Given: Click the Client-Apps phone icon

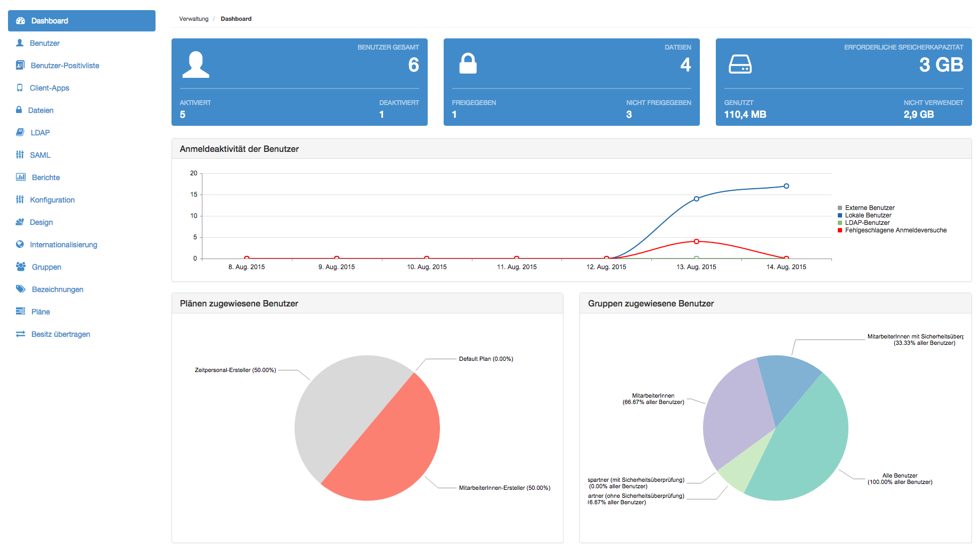Looking at the screenshot, I should tap(20, 87).
